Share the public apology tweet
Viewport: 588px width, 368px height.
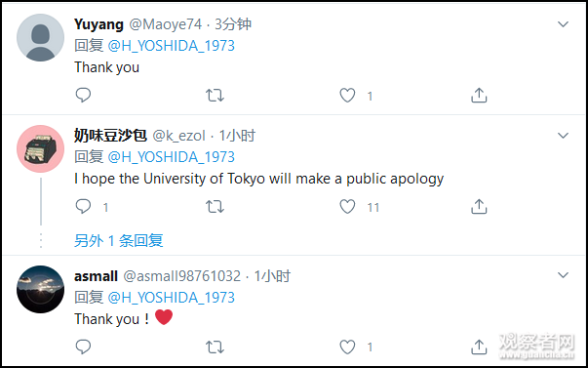pyautogui.click(x=479, y=207)
